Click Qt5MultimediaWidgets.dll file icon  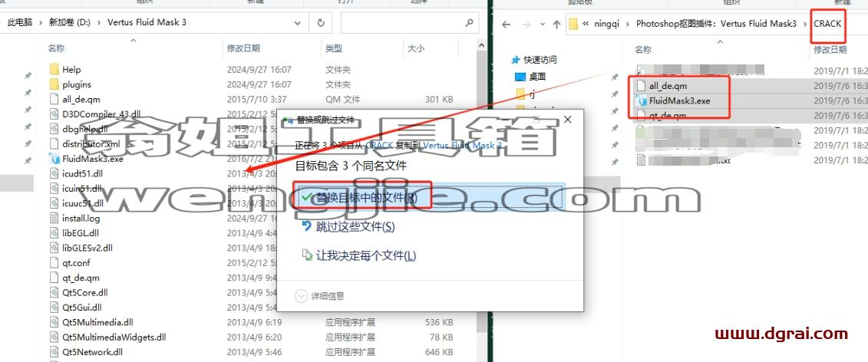(x=54, y=337)
